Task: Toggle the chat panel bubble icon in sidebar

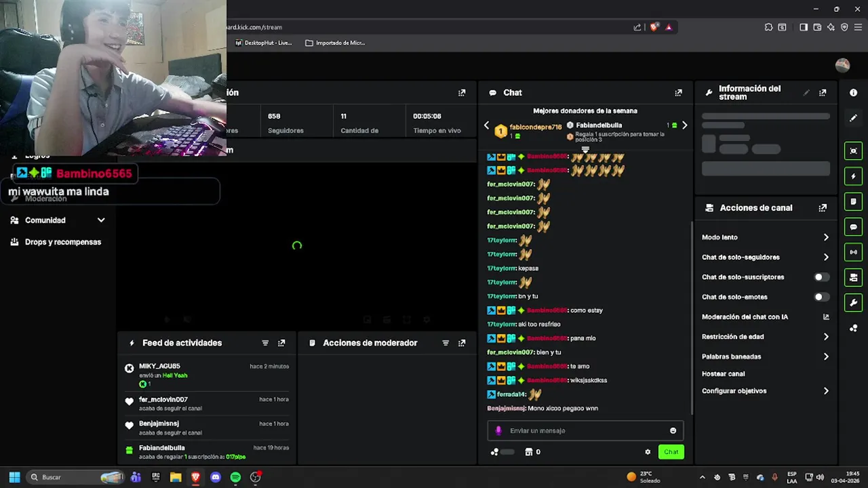Action: (854, 227)
